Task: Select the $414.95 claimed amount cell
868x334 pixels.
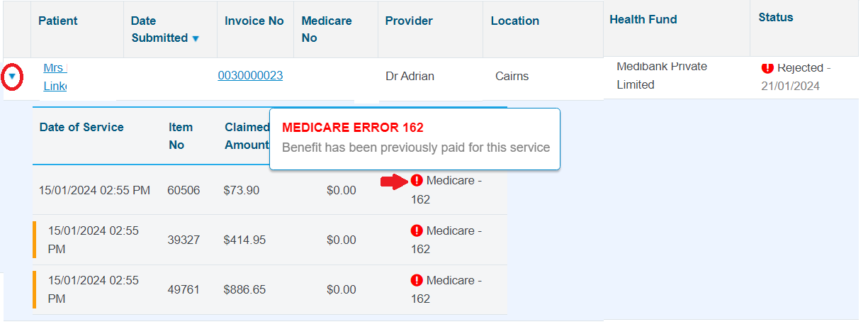Action: coord(244,240)
